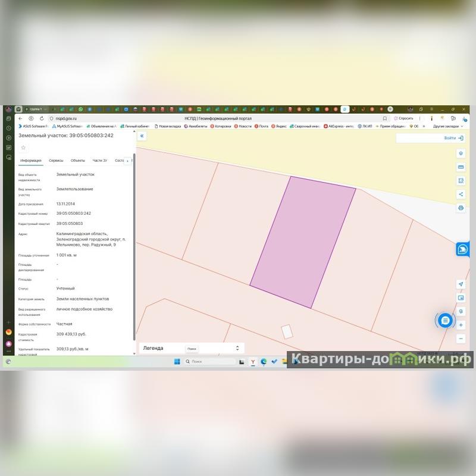Open the Объекты tab
476x476 pixels.
[x=78, y=161]
